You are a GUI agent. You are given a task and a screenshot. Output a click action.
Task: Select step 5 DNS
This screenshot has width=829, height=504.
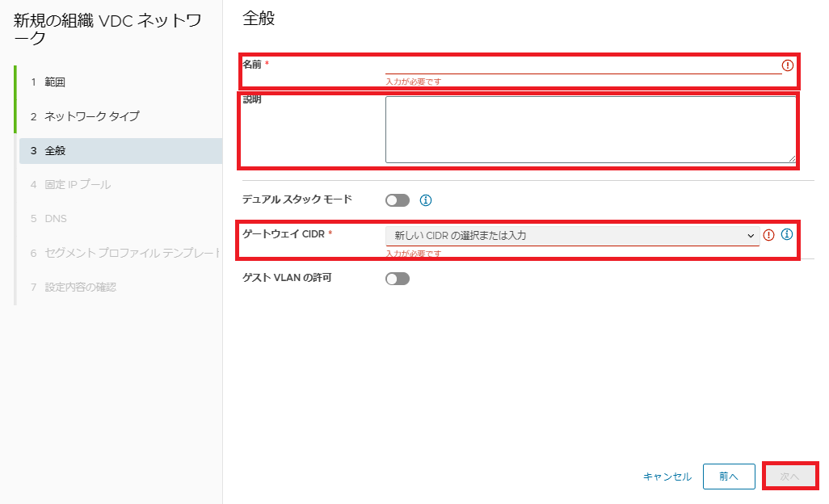coord(57,219)
